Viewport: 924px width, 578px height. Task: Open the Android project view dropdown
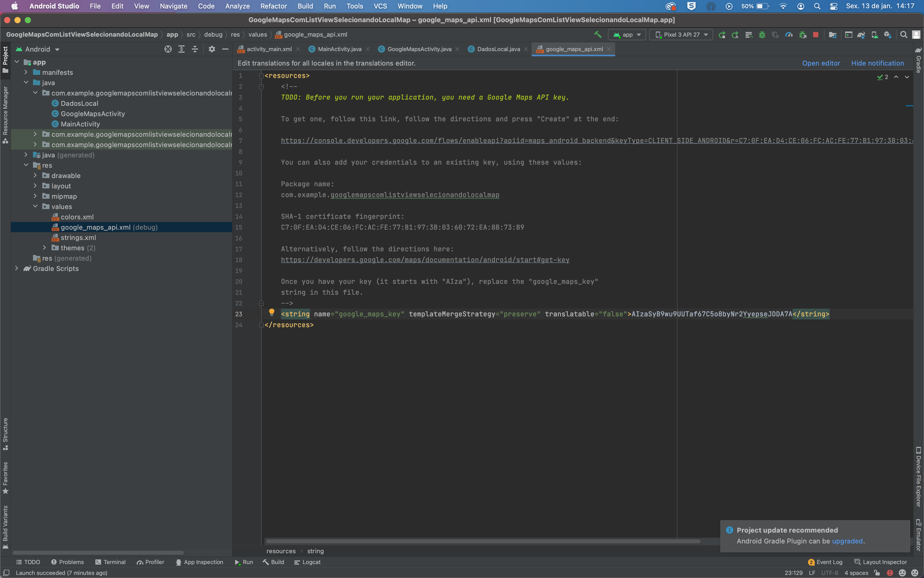tap(38, 49)
